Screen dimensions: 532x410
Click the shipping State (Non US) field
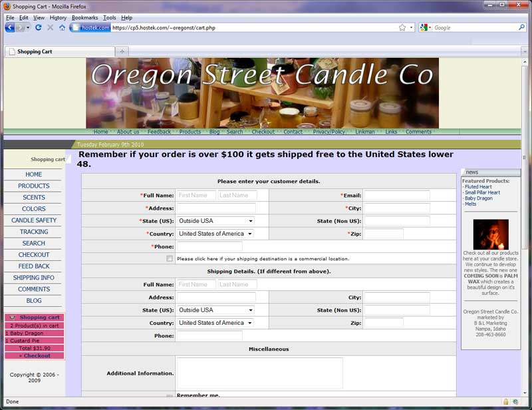397,310
